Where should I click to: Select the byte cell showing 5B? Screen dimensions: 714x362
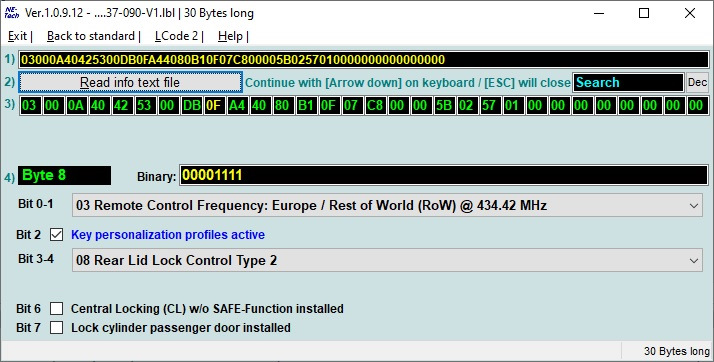point(444,105)
